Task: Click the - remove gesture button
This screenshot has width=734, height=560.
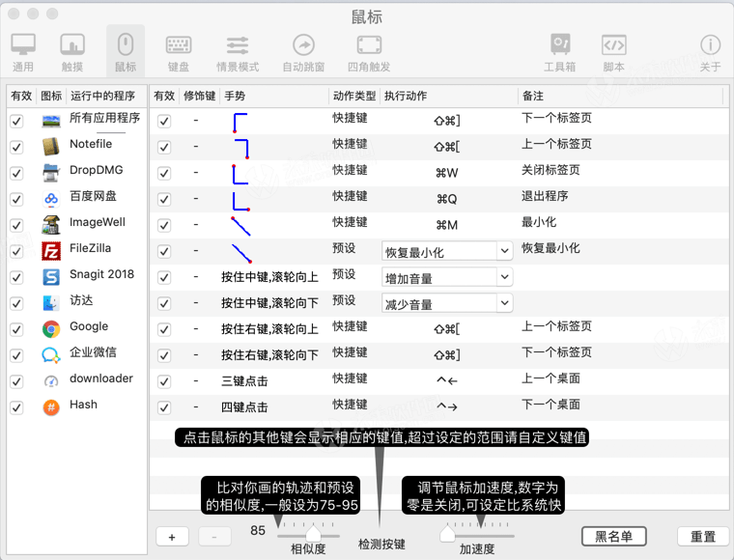Action: pos(214,537)
